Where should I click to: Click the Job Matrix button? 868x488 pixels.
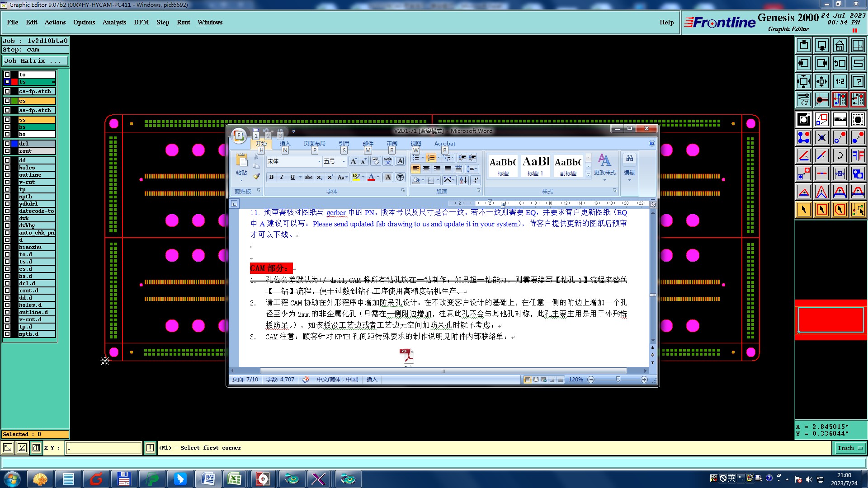pyautogui.click(x=35, y=61)
